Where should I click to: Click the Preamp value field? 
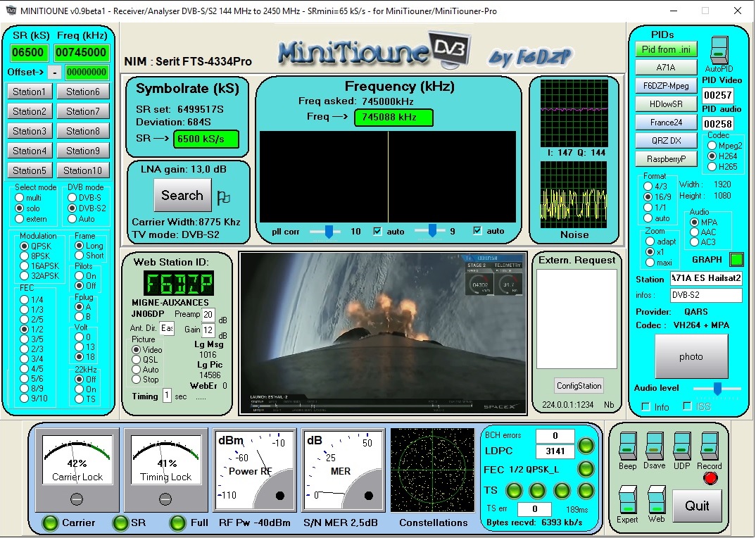pyautogui.click(x=208, y=315)
